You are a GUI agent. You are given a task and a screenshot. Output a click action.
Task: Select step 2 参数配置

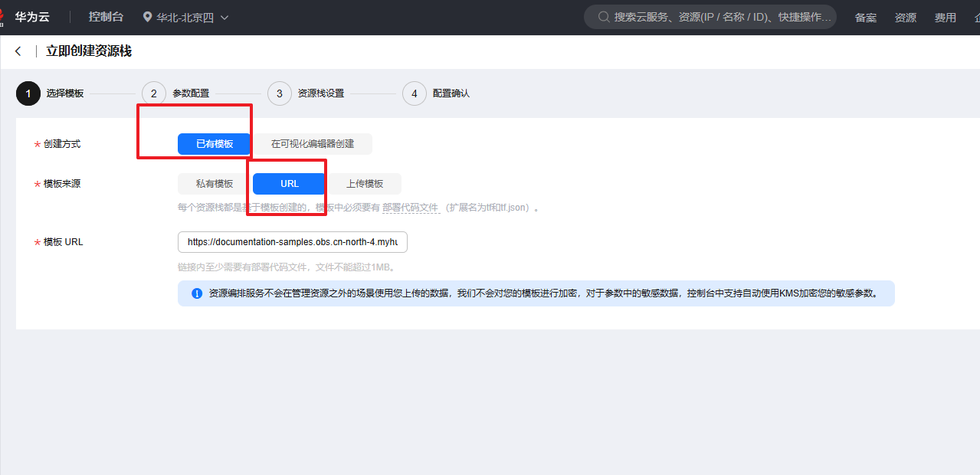coord(175,93)
